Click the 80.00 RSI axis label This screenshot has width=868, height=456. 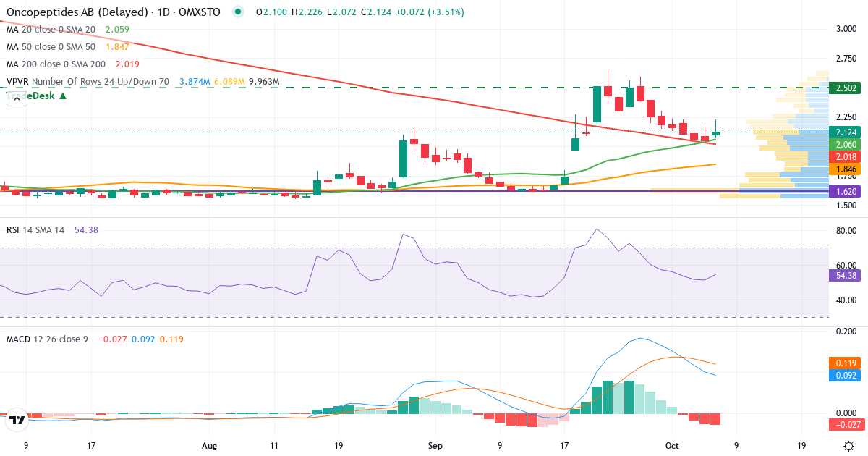[847, 231]
